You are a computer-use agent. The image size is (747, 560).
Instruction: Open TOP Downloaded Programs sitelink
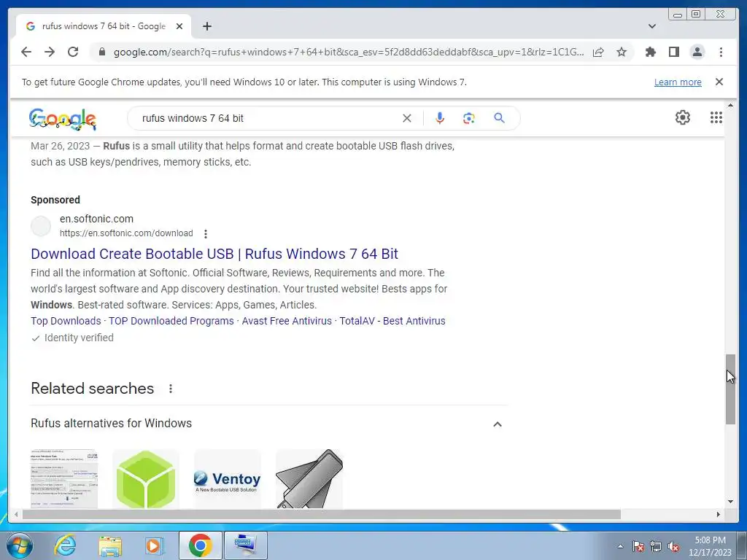(x=171, y=321)
